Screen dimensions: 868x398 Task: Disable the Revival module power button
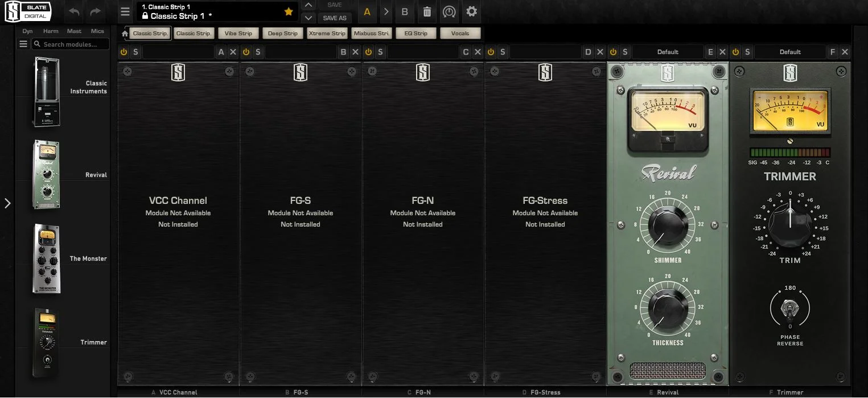point(613,52)
